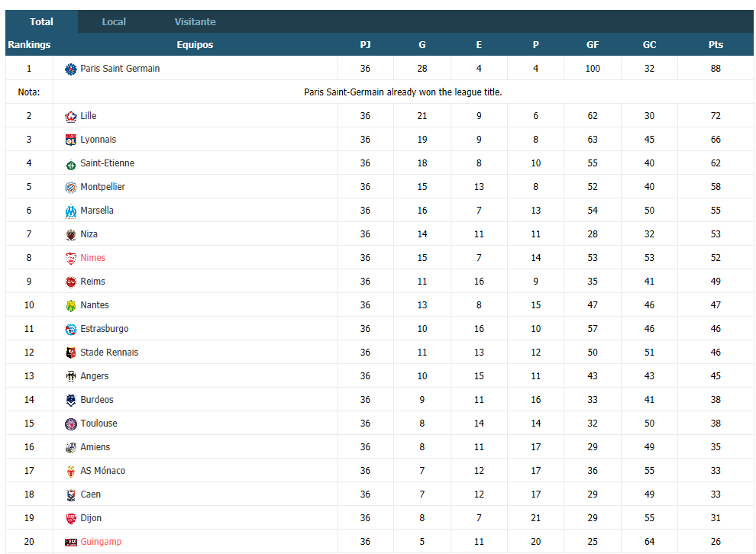Click the Lille team logo
The image size is (756, 554).
click(71, 116)
